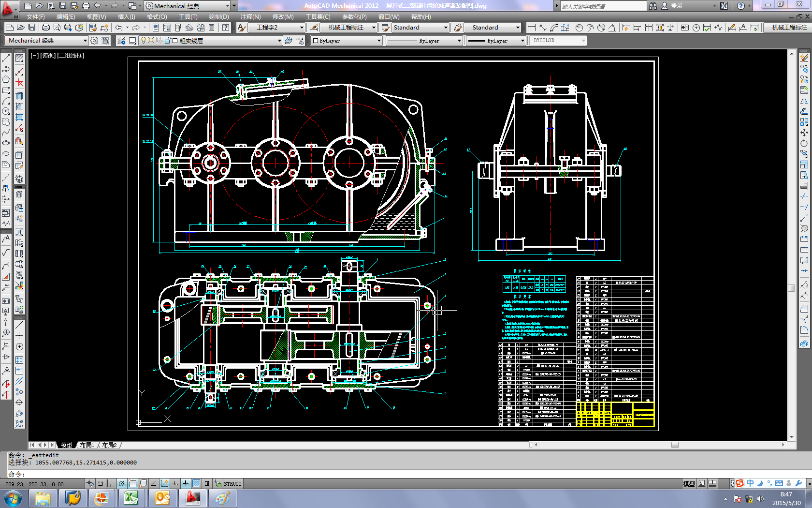Click the Workspace Settings gear icon

94,41
